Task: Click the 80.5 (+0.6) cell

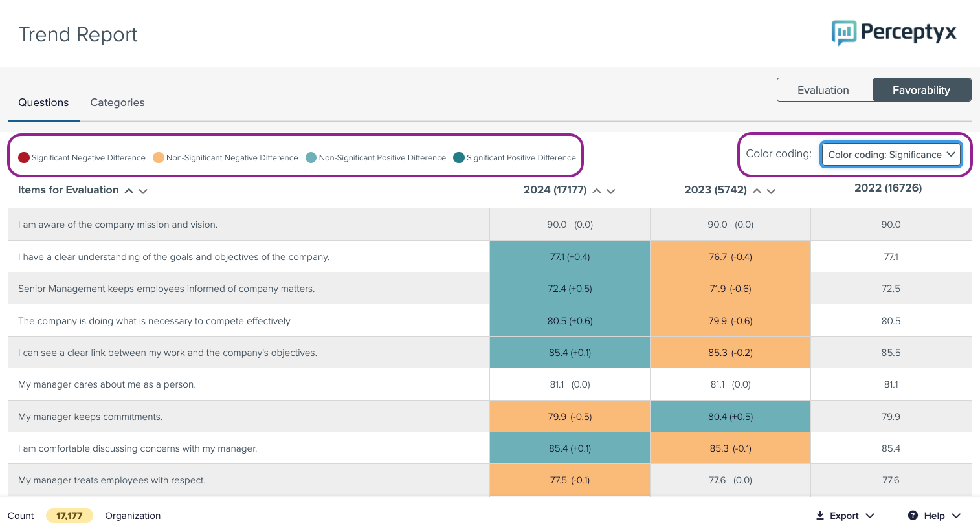Action: (x=570, y=321)
